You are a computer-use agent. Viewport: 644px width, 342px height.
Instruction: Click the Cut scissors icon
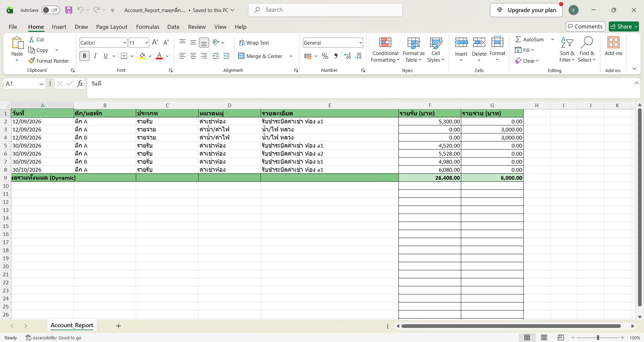[32, 39]
